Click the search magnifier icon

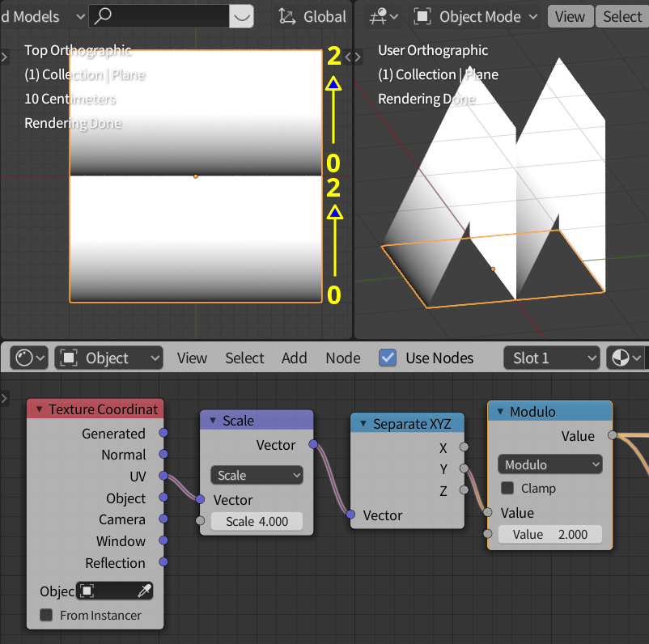tap(103, 16)
